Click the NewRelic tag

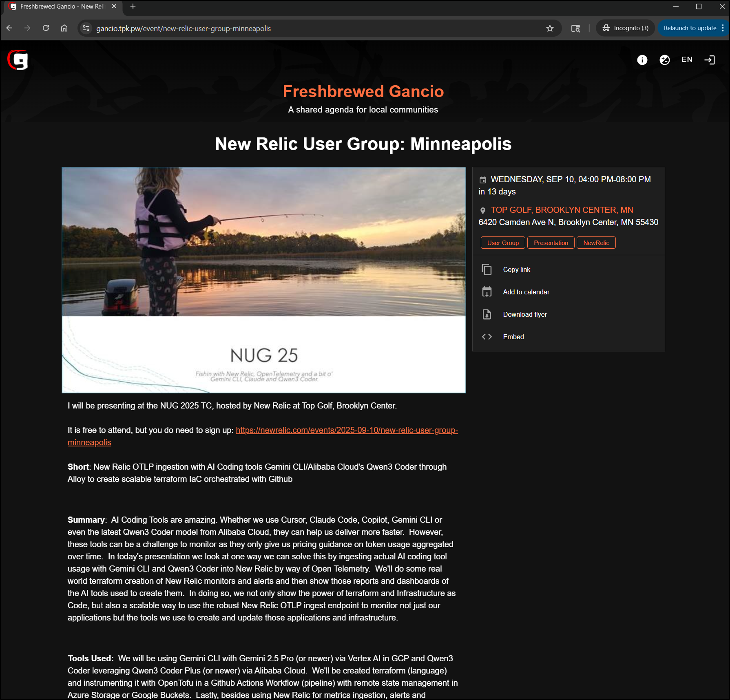click(x=596, y=243)
